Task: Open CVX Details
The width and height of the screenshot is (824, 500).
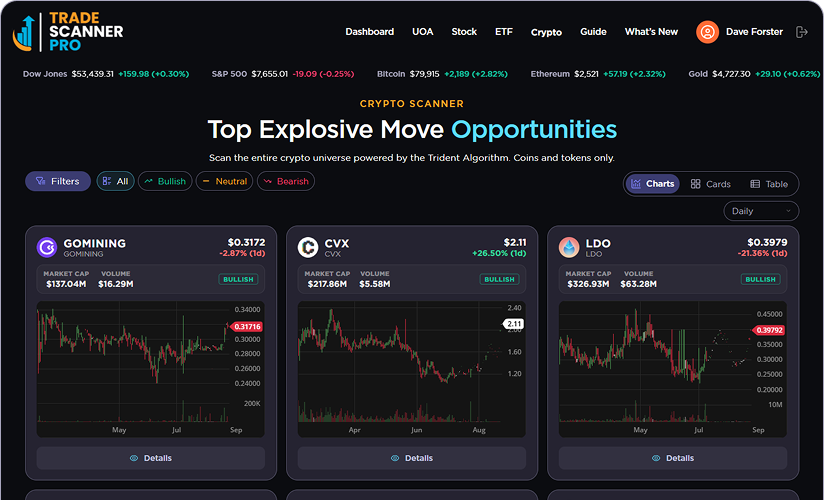Action: [x=411, y=458]
